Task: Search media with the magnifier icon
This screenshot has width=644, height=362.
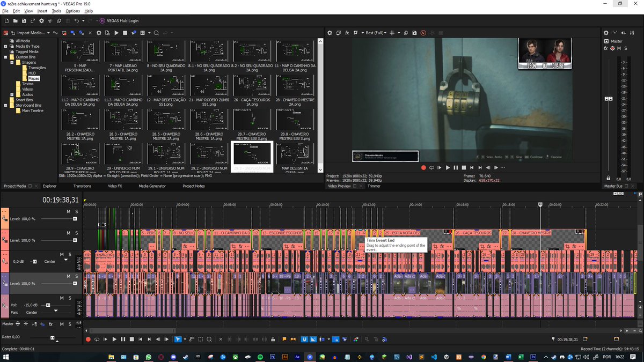Action: click(x=156, y=33)
